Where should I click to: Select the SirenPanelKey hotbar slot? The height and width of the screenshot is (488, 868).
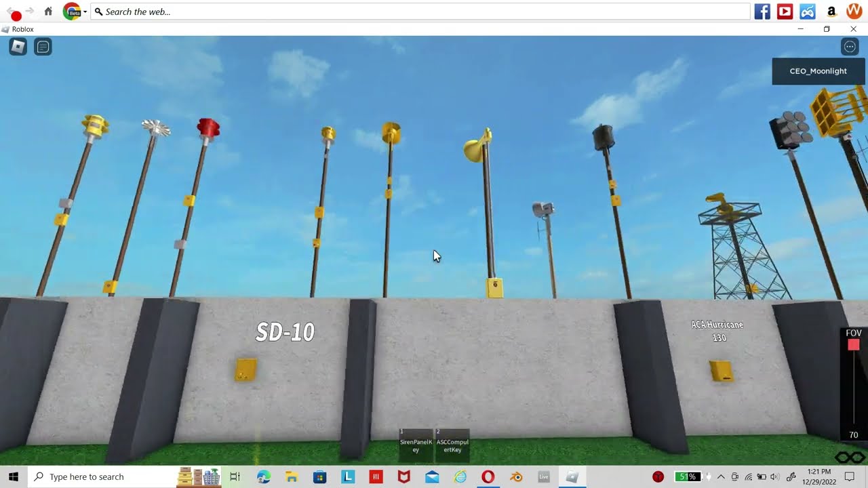pyautogui.click(x=416, y=445)
